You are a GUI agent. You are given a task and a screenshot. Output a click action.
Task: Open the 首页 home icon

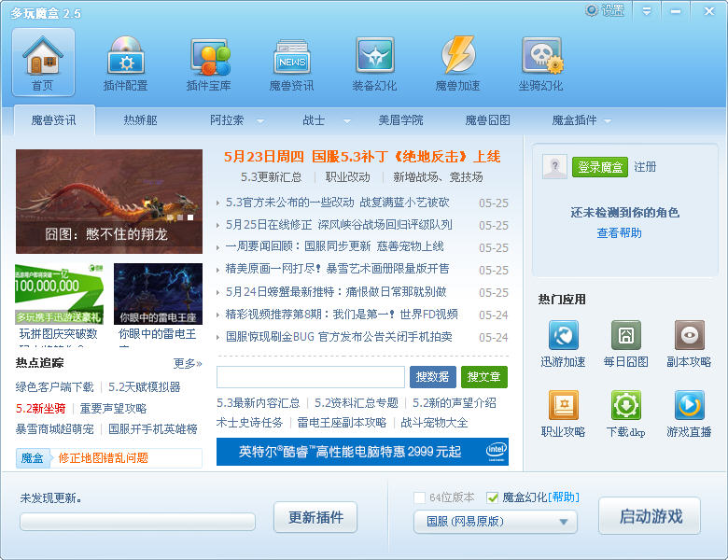click(43, 63)
